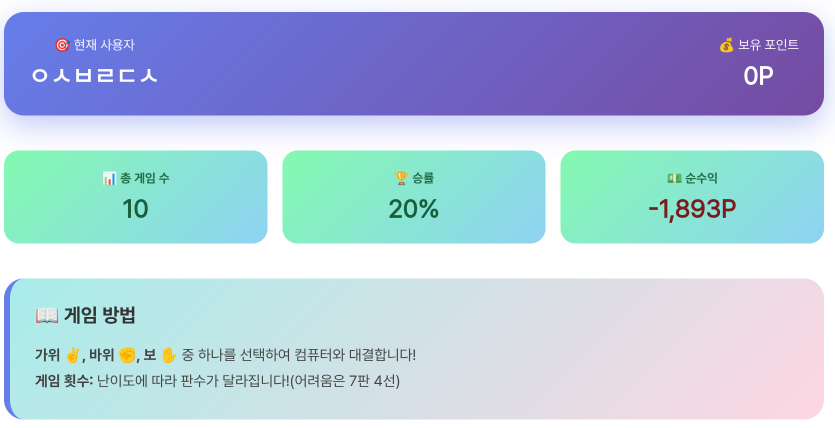Viewport: 835px width, 428px height.
Task: Click the rock fist emoji
Action: pyautogui.click(x=127, y=355)
